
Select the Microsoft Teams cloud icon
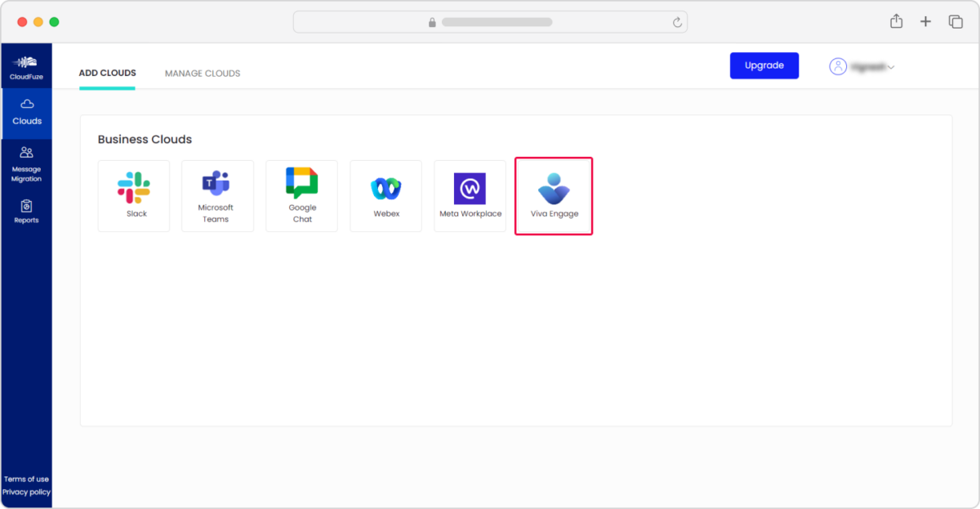217,195
